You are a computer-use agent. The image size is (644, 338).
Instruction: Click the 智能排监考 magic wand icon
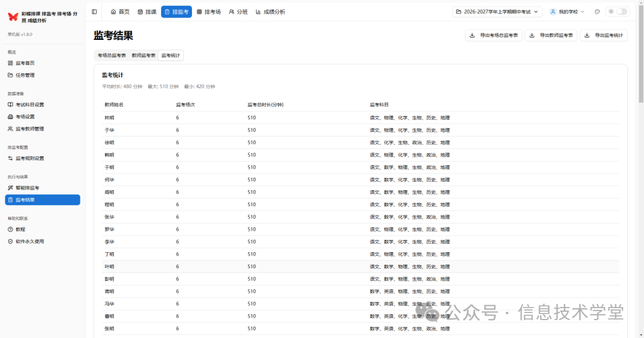click(x=10, y=188)
